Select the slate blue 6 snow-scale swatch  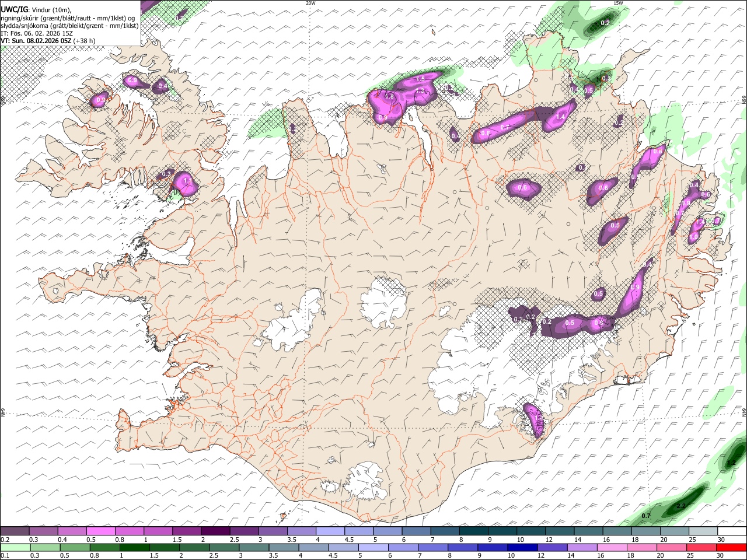pos(417,531)
